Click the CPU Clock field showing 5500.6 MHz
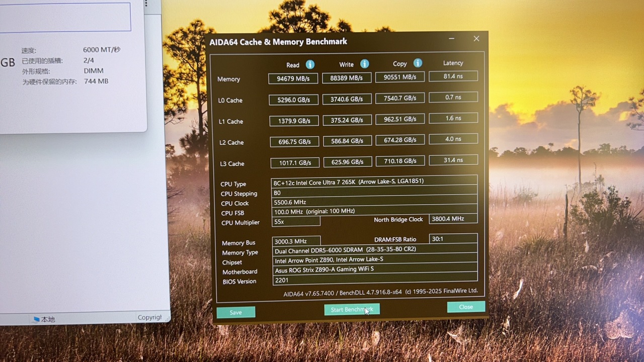Viewport: 644px width, 362px height. coord(374,202)
